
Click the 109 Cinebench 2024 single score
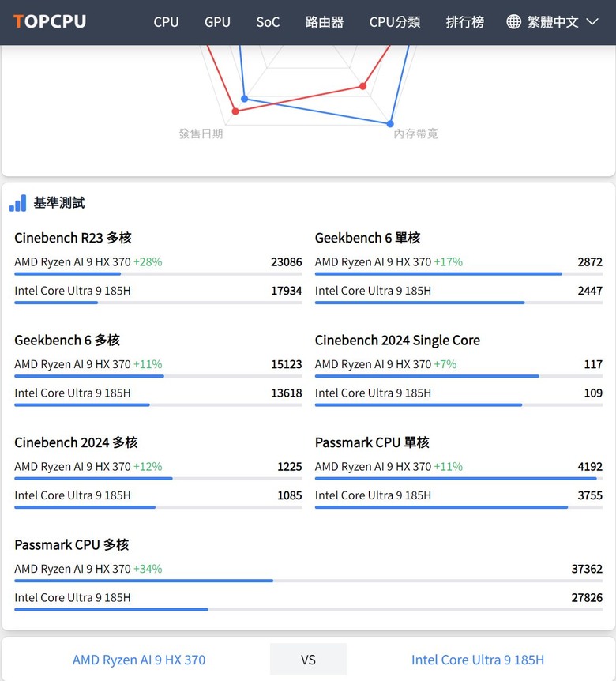(593, 393)
